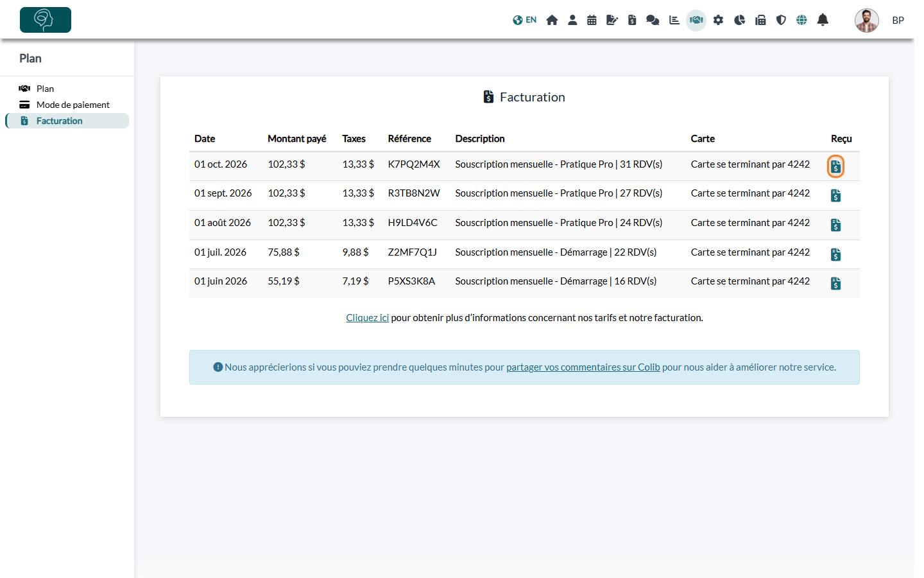
Task: Open the pie chart statistics icon
Action: 739,20
